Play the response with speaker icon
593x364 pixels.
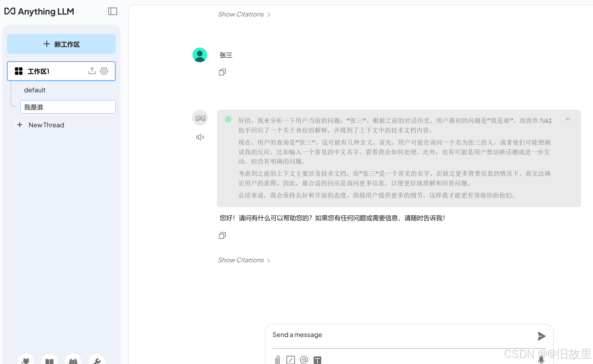(x=200, y=137)
